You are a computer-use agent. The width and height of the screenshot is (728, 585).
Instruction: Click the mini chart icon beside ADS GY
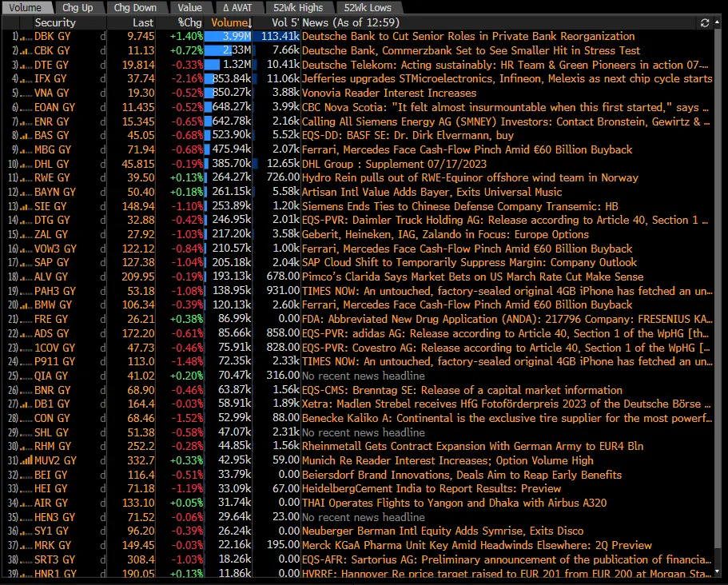pos(25,333)
